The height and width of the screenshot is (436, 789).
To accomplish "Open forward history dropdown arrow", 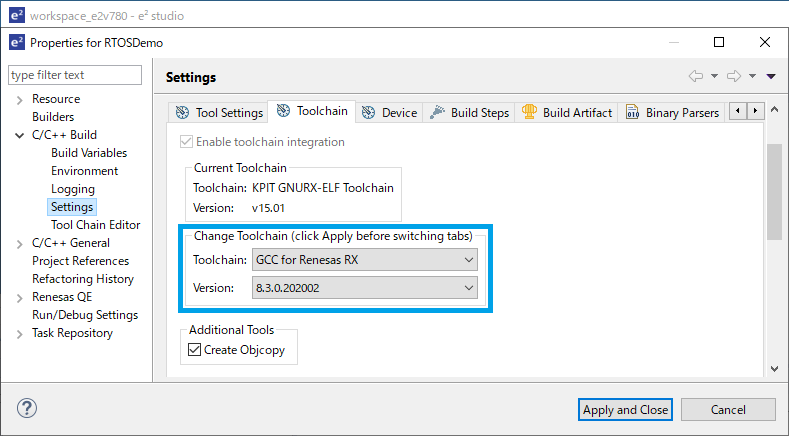I will [x=752, y=77].
